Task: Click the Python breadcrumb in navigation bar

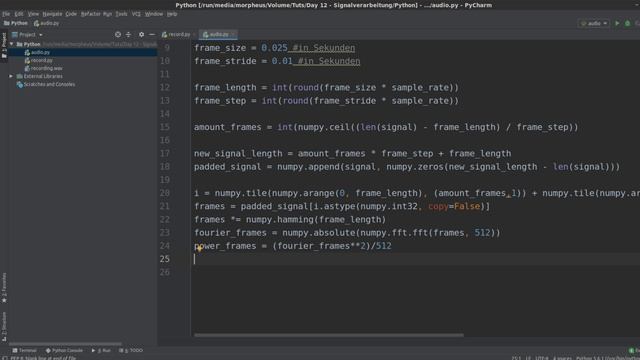Action: point(16,23)
